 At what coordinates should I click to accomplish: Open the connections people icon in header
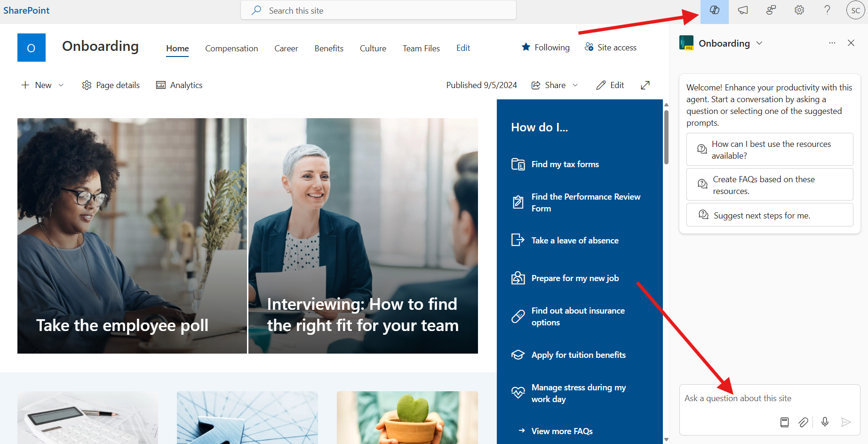[x=771, y=10]
